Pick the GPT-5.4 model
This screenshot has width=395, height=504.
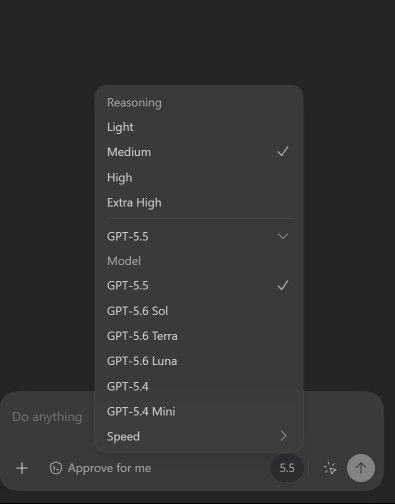(199, 386)
